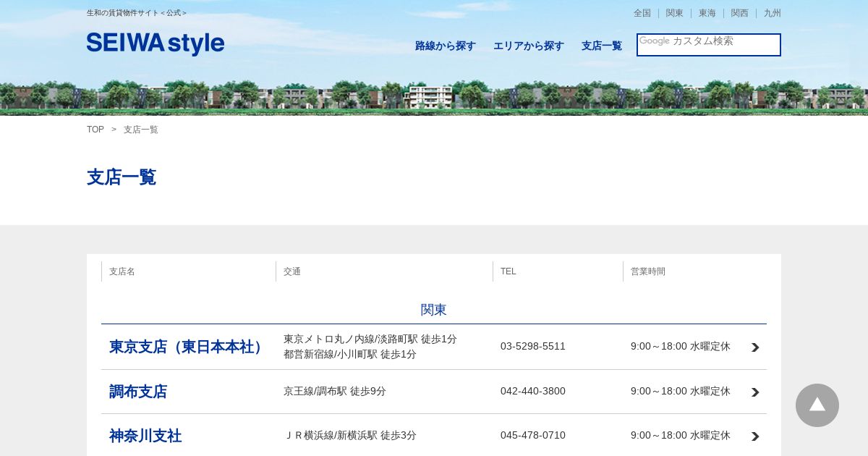Click phone number 03-5298-5511

(x=533, y=346)
